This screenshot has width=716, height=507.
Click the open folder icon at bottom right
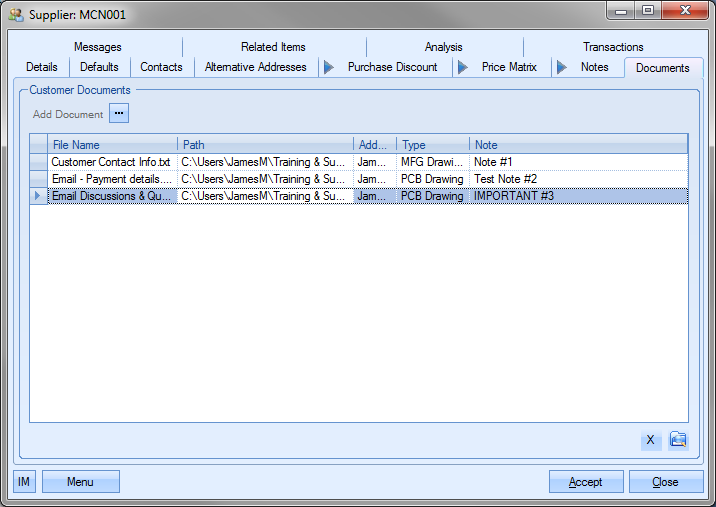[x=679, y=440]
